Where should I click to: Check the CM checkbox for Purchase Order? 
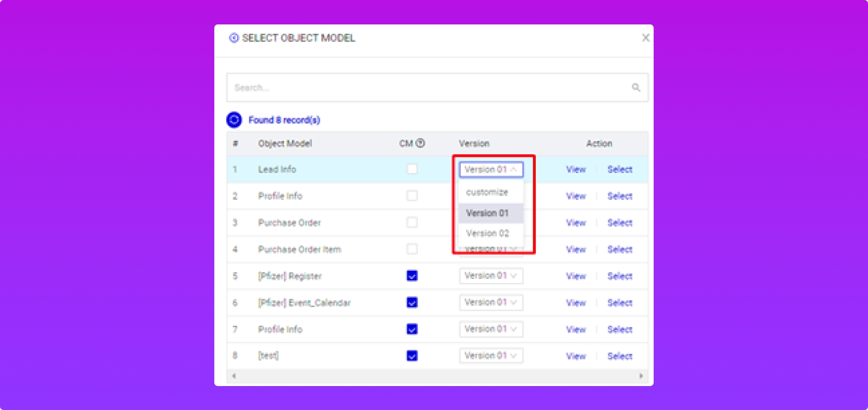tap(412, 222)
